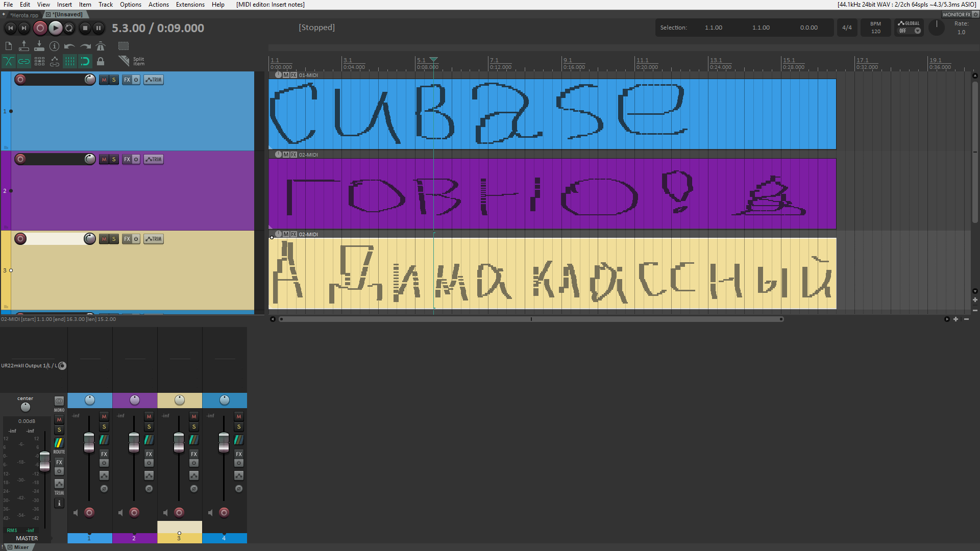Toggle the metronome icon
980x551 pixels.
pos(101,46)
